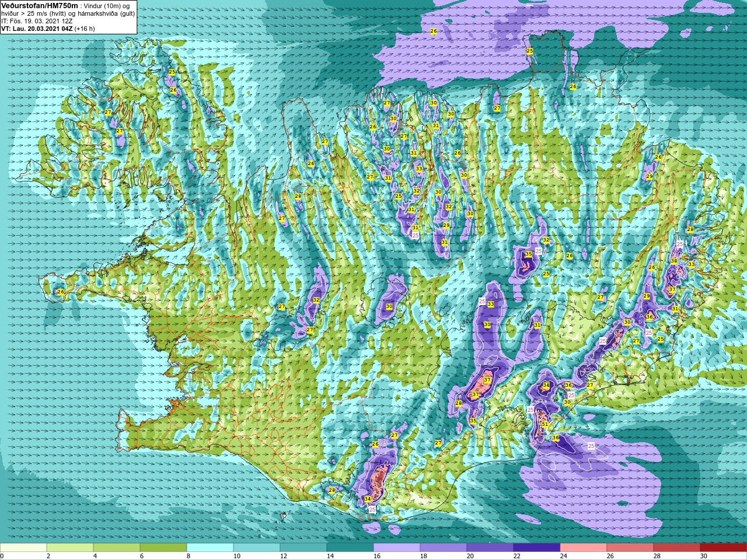Click the legend tick label '6'
Image resolution: width=747 pixels, height=560 pixels.
tap(142, 556)
